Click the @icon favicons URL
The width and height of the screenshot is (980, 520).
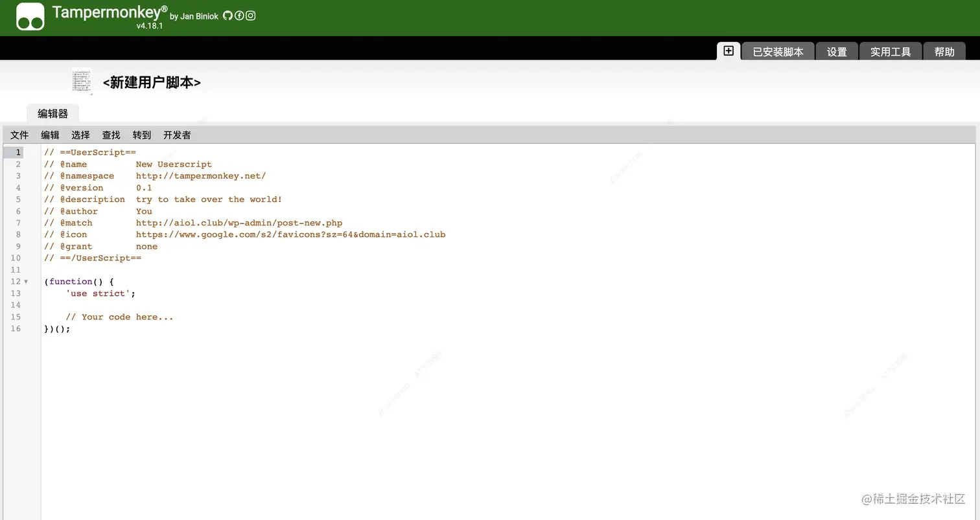[x=290, y=234]
